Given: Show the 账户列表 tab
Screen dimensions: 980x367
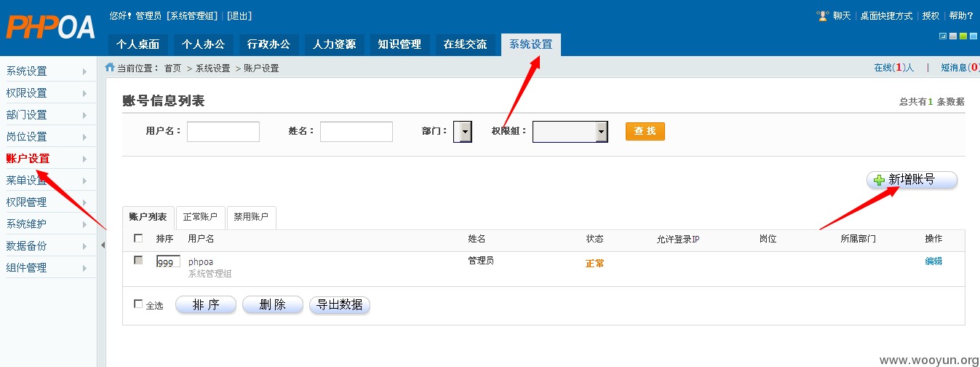Looking at the screenshot, I should coord(148,218).
